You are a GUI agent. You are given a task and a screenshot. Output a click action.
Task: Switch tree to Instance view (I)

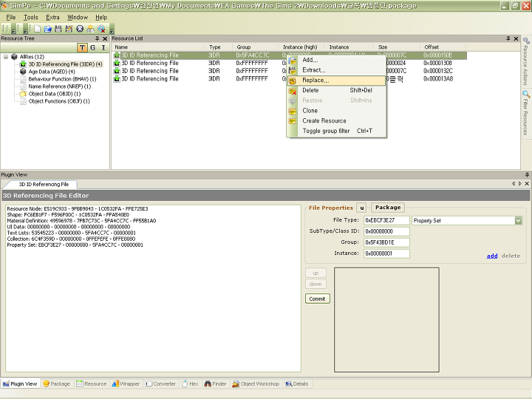coord(103,47)
